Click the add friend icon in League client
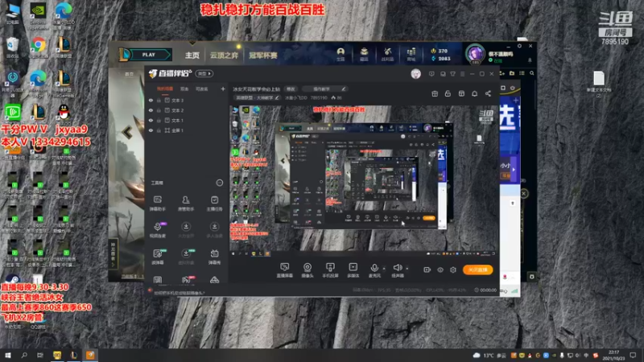 point(502,73)
